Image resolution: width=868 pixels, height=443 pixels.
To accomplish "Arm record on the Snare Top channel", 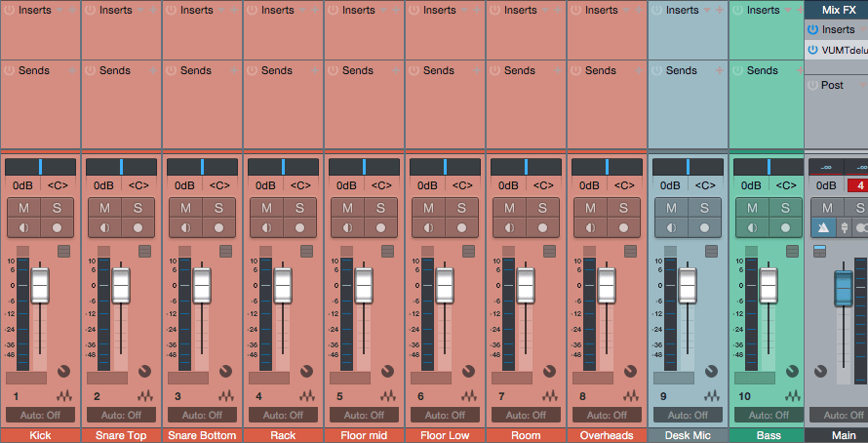I will point(138,227).
